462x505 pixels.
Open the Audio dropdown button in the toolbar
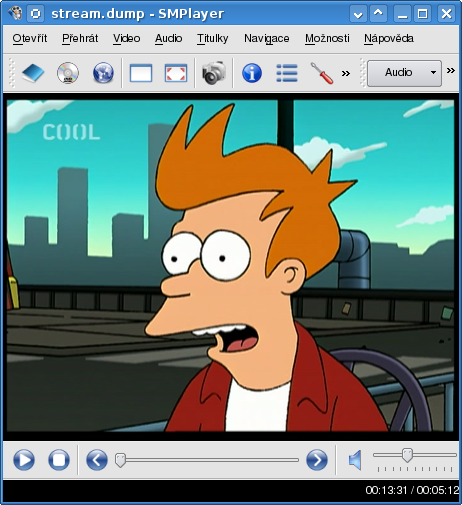[404, 73]
